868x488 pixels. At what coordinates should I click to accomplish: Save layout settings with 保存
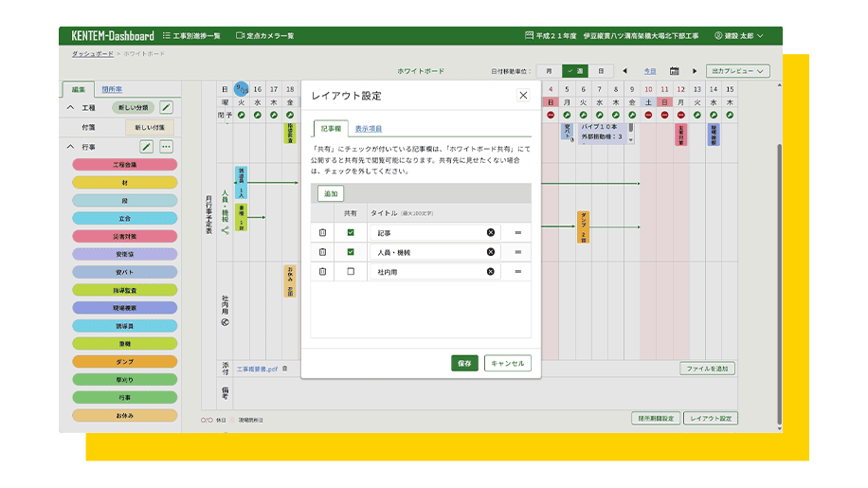[464, 364]
